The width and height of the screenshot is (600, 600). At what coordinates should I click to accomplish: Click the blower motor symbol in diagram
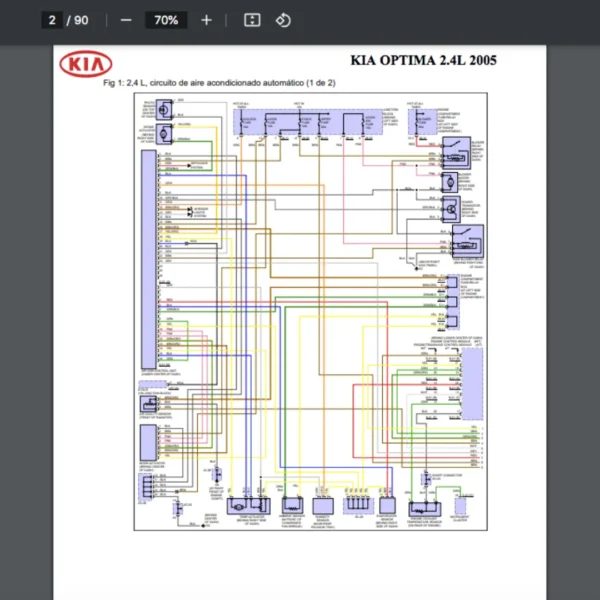point(451,181)
